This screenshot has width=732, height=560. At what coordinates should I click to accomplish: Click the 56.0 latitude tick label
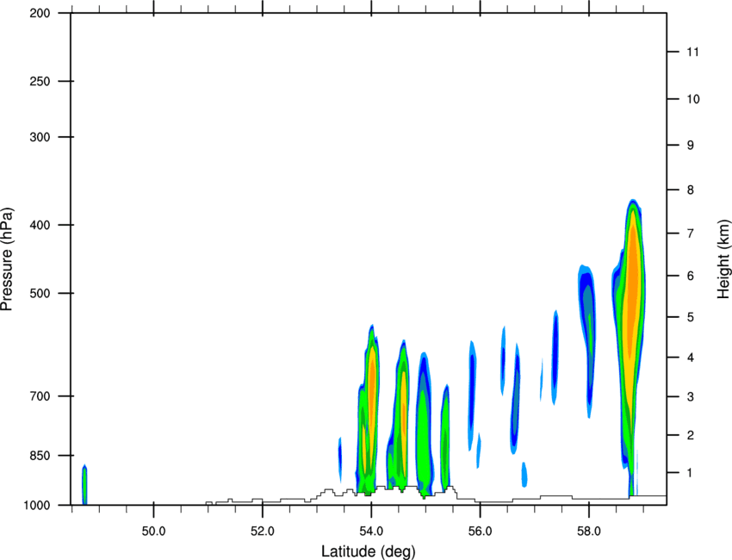click(x=481, y=532)
